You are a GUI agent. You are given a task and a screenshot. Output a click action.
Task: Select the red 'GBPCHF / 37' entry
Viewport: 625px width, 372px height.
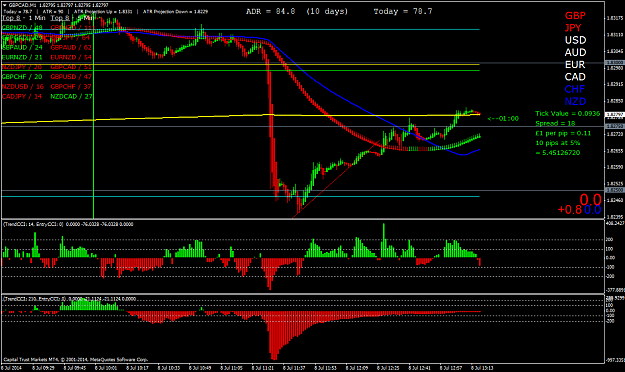71,87
